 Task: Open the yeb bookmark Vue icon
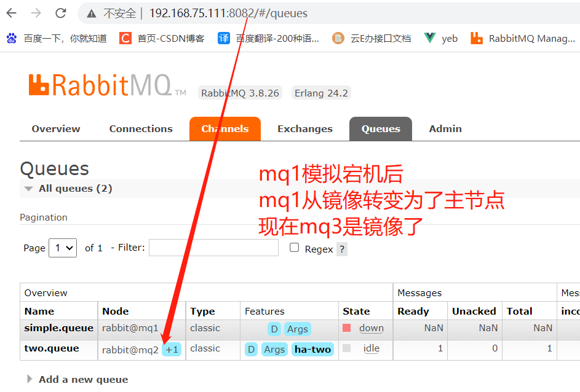point(429,38)
